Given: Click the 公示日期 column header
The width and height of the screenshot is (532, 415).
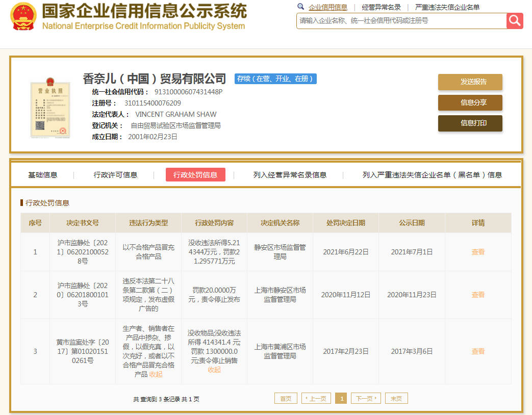Looking at the screenshot, I should 412,223.
